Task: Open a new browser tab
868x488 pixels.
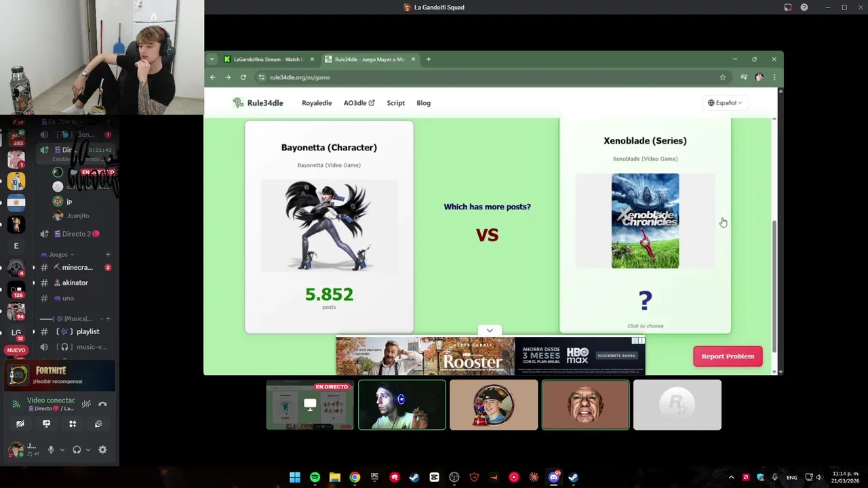Action: click(428, 59)
